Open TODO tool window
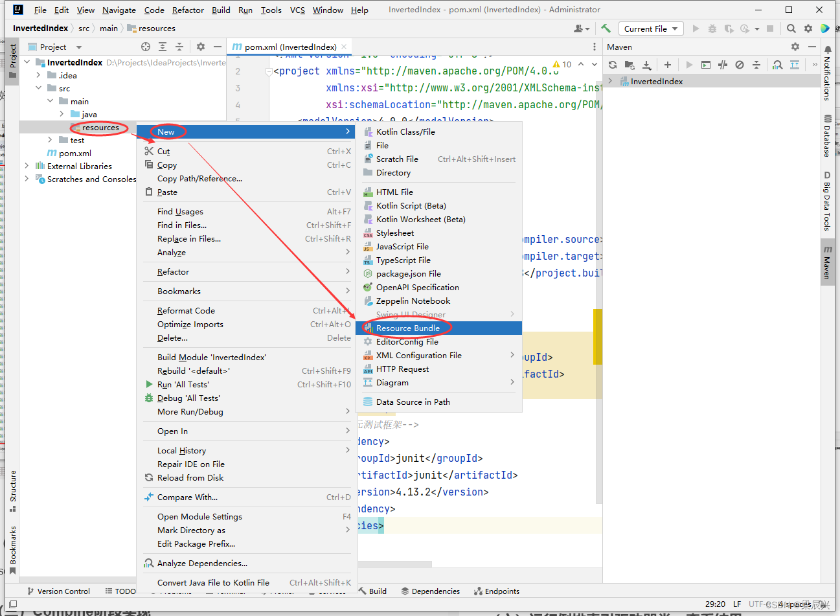The image size is (840, 616). [120, 591]
